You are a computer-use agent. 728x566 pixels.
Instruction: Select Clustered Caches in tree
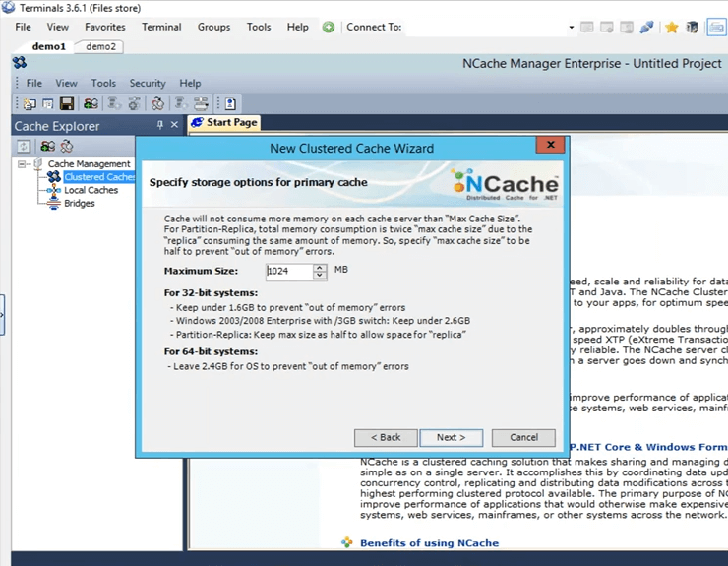pos(99,177)
